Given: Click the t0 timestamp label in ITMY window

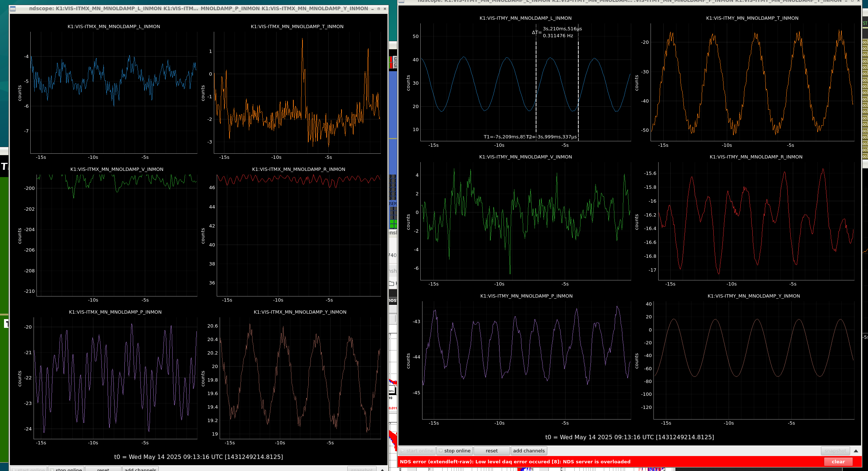Looking at the screenshot, I should pos(629,437).
